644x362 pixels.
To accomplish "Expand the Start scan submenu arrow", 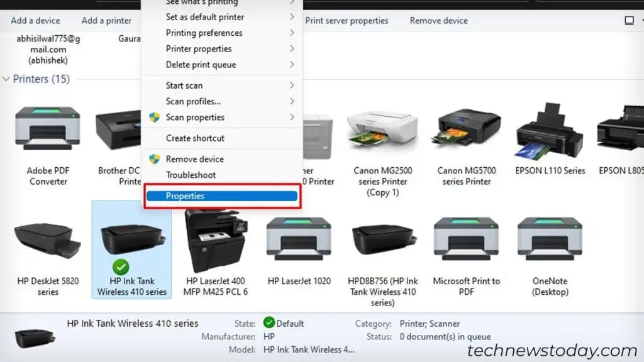I will pyautogui.click(x=292, y=85).
